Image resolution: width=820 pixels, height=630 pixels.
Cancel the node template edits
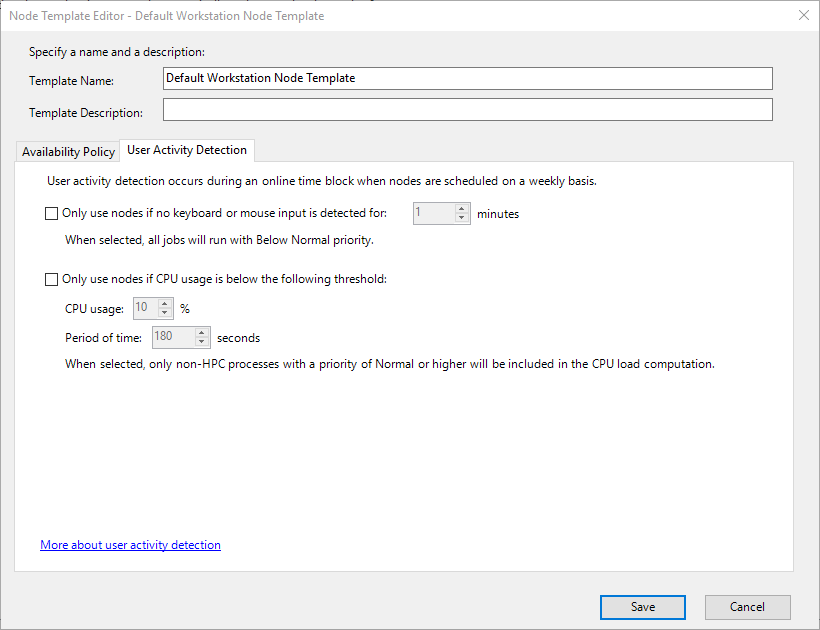pos(747,607)
